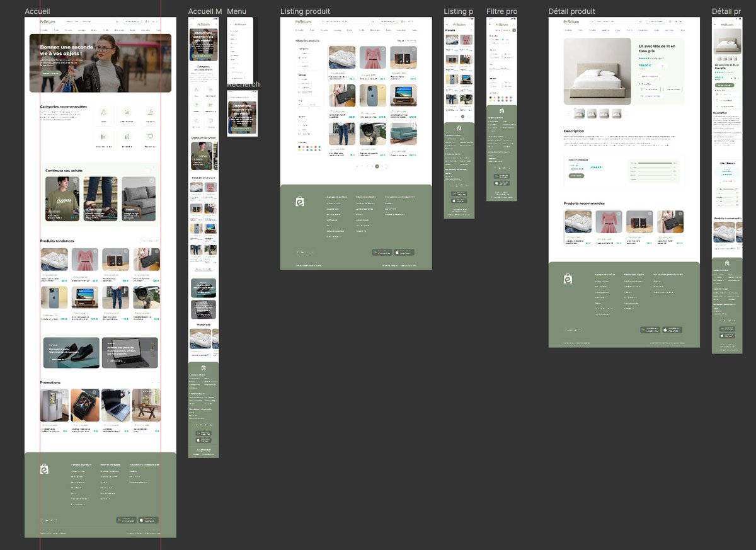Click Proticum logo in Détail produit header
The width and height of the screenshot is (756, 550).
[x=571, y=22]
